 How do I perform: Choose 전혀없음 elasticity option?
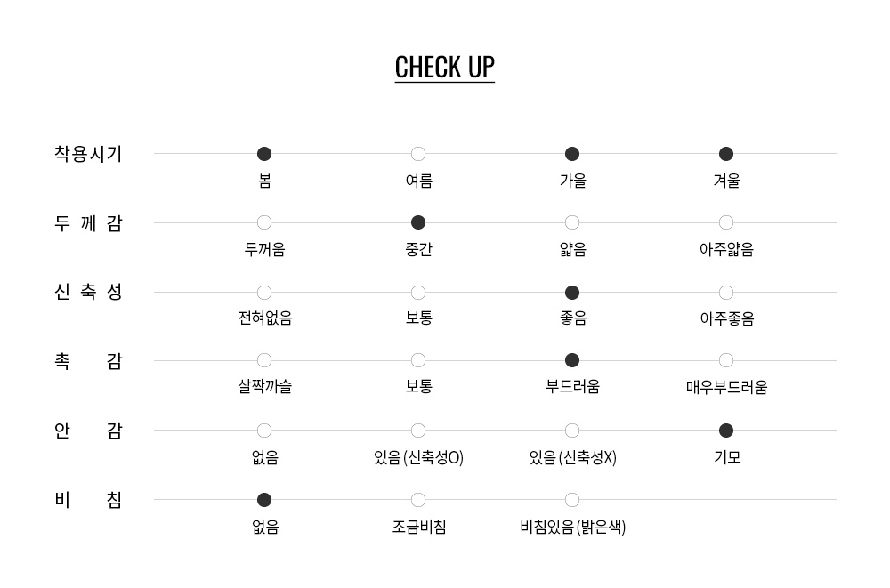click(x=264, y=293)
